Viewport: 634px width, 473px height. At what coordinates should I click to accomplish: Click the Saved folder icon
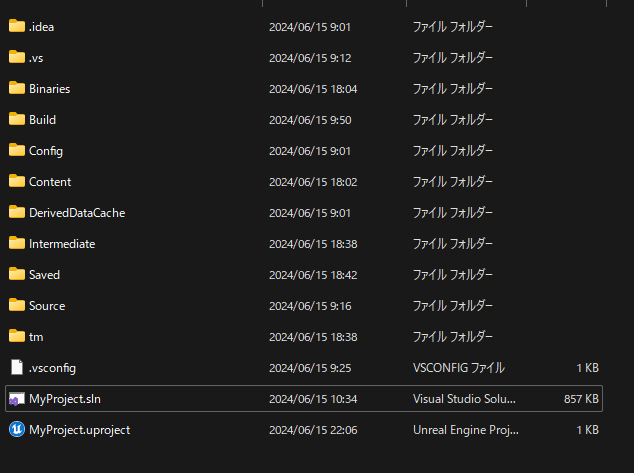click(x=16, y=274)
